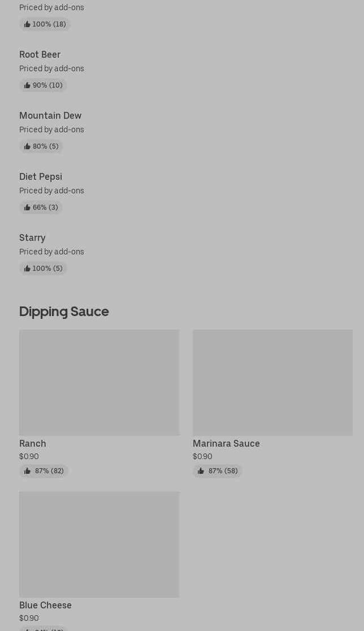
Task: Choose Diet Pepsi from the drinks list
Action: (x=41, y=176)
